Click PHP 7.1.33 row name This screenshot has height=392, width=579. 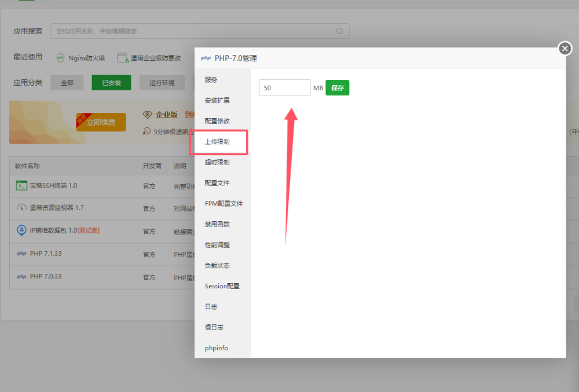point(46,254)
